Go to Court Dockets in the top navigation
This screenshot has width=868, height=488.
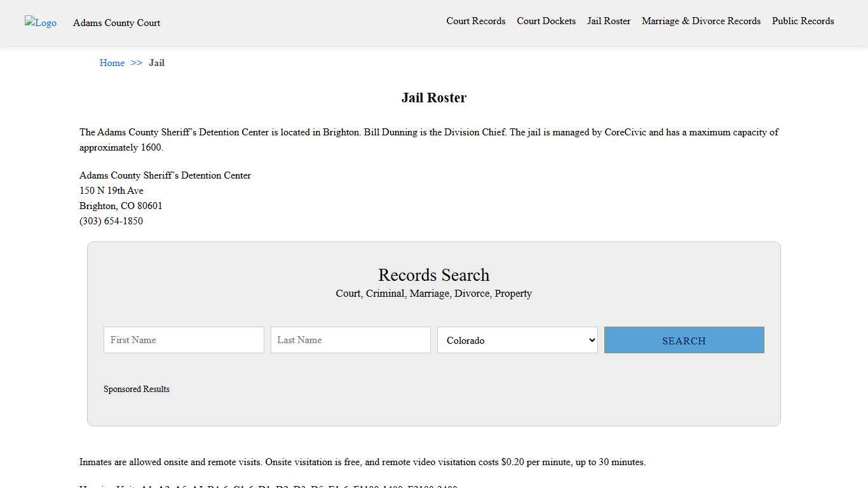tap(546, 21)
